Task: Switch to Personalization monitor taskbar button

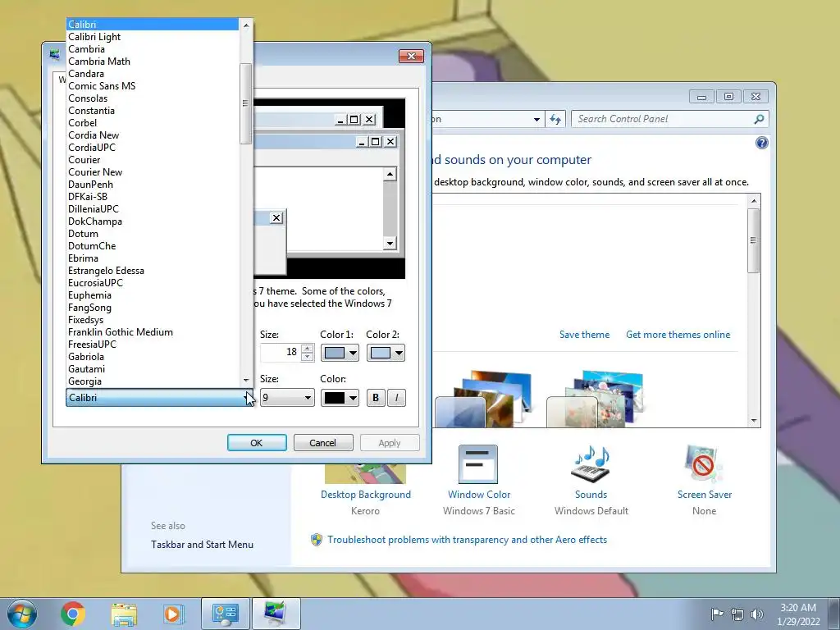Action: tap(276, 614)
